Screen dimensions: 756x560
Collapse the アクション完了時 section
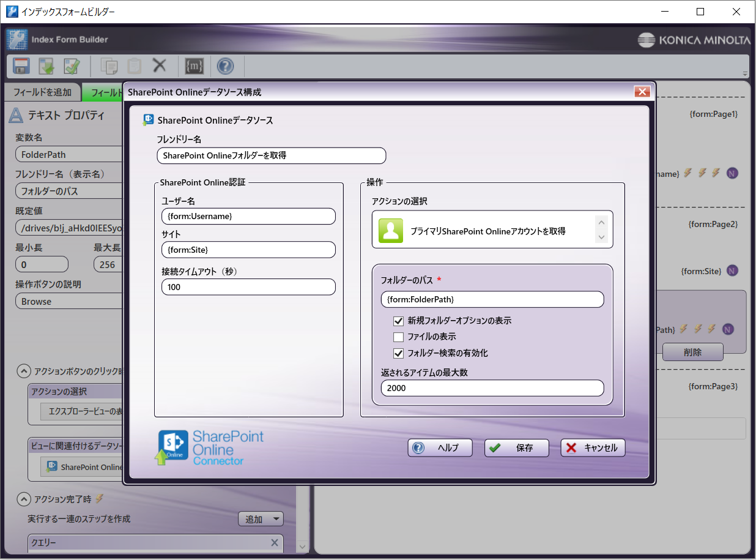[23, 498]
